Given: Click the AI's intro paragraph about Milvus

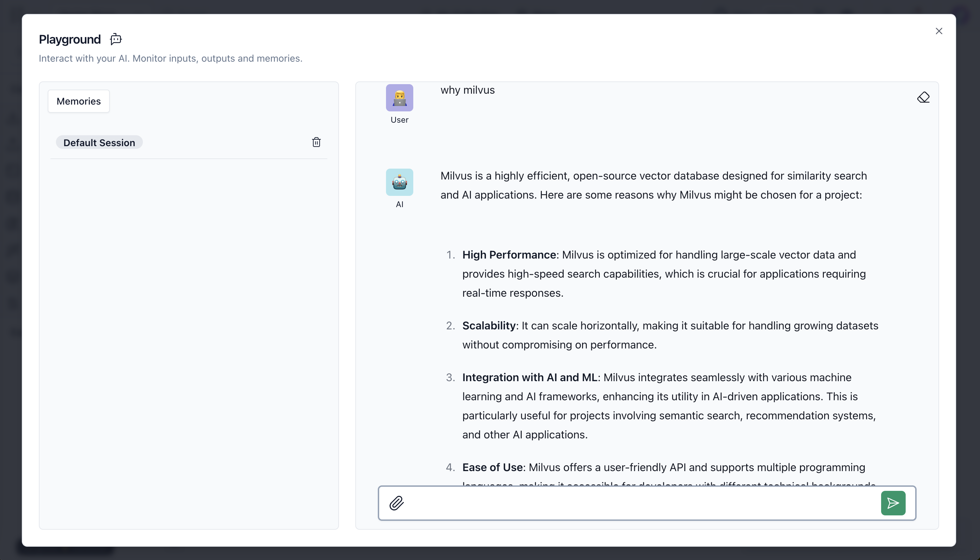Looking at the screenshot, I should pyautogui.click(x=653, y=185).
